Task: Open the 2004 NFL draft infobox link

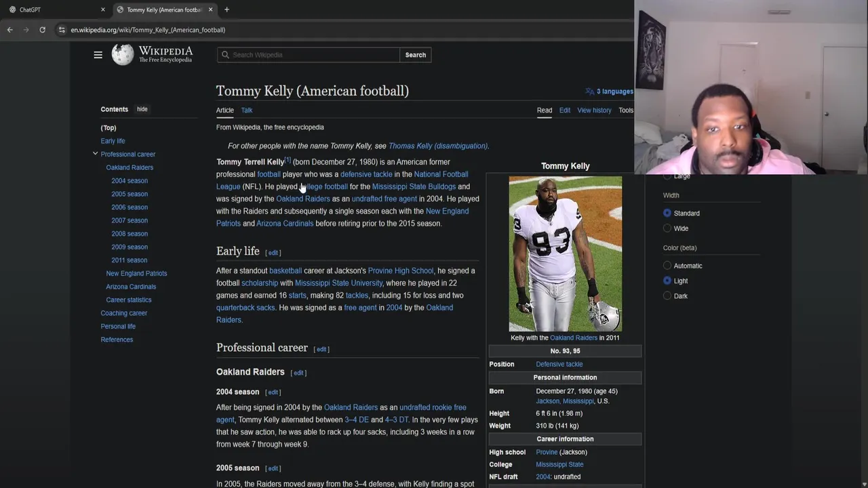Action: (543, 477)
